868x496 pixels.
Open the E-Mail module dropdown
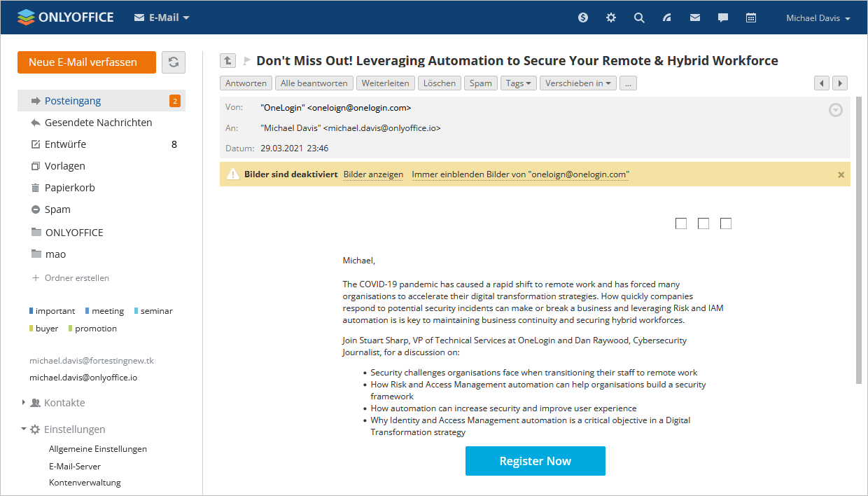pos(162,18)
